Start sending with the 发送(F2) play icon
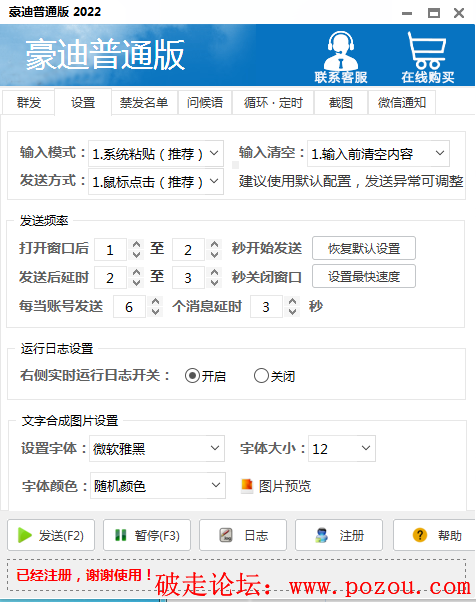 coord(25,535)
